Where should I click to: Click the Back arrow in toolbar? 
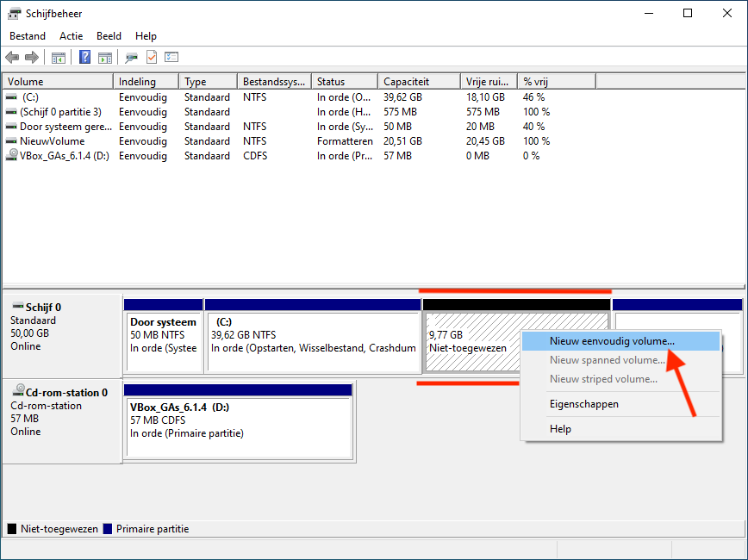click(12, 58)
